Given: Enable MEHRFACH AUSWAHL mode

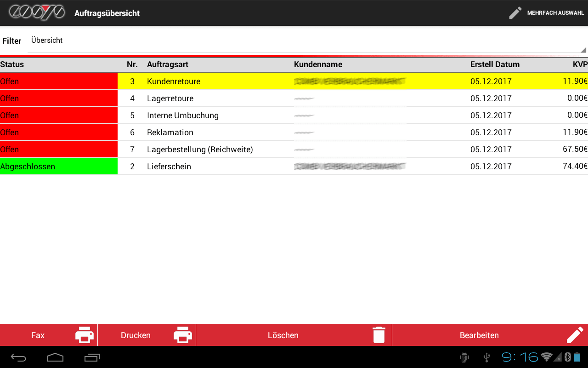Looking at the screenshot, I should [x=546, y=13].
